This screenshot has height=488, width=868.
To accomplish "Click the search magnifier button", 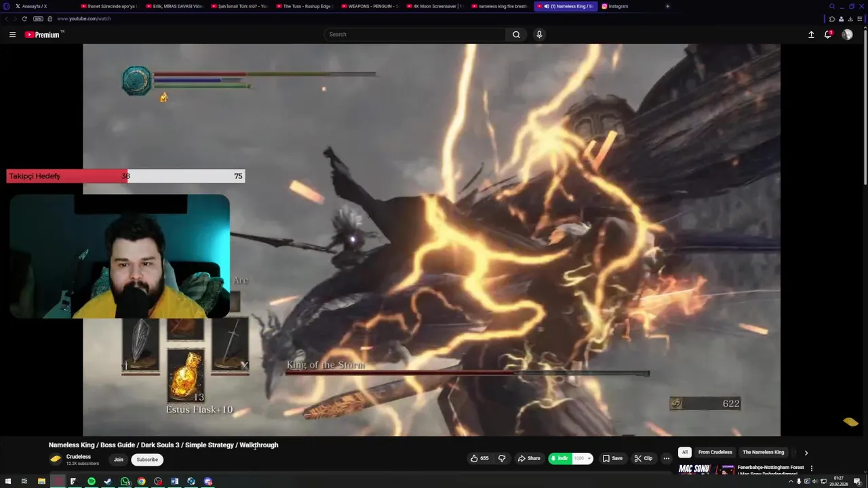I will 516,35.
